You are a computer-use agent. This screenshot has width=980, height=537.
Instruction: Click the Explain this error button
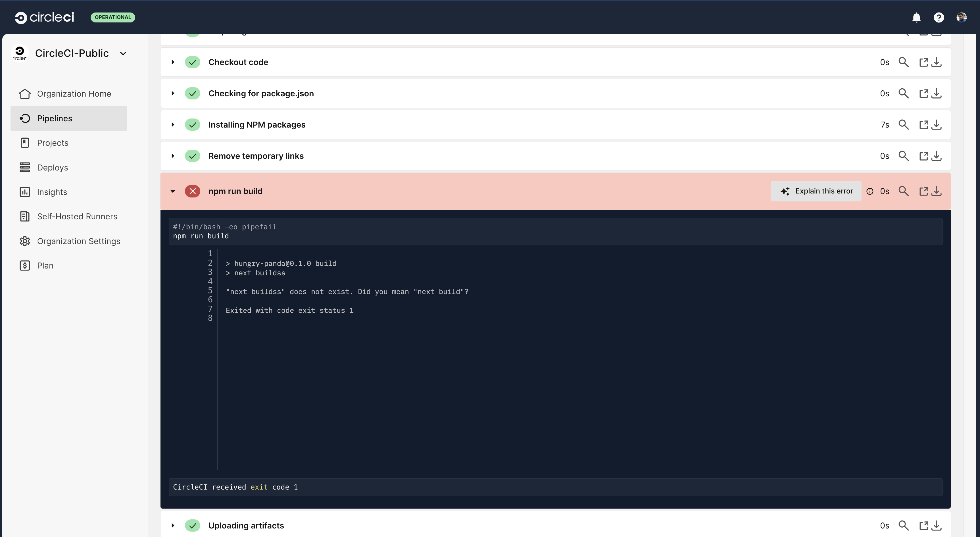(816, 191)
